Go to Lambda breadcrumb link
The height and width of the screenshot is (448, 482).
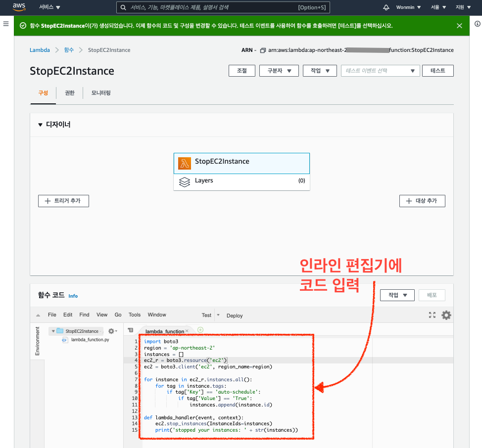point(40,50)
